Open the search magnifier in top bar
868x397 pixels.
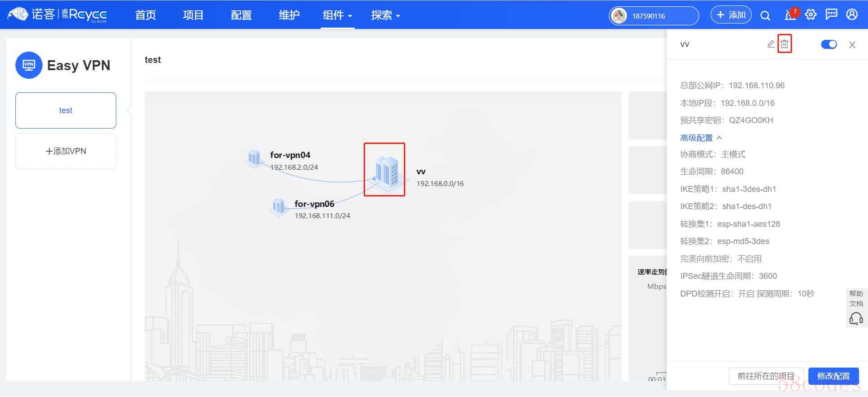(x=765, y=15)
